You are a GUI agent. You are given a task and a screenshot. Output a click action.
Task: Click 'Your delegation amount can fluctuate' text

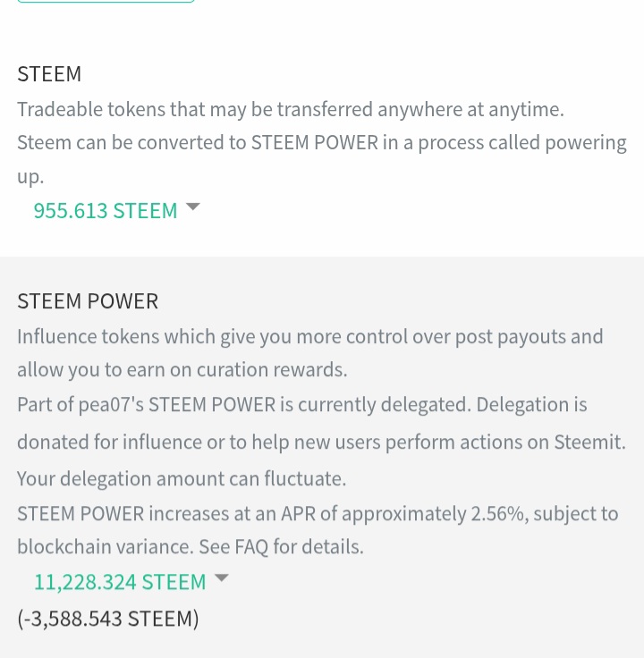(x=182, y=478)
